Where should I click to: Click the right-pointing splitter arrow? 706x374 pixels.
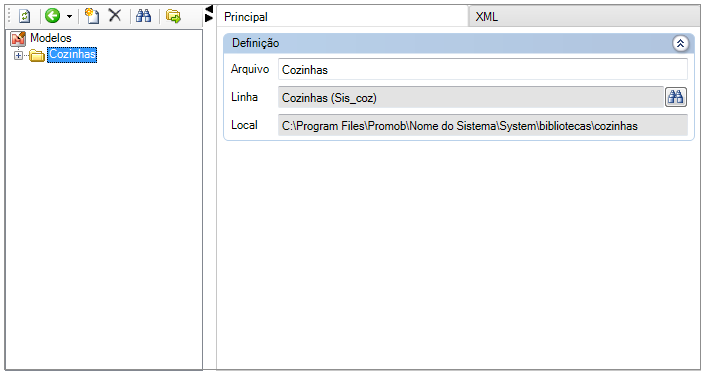click(x=208, y=18)
